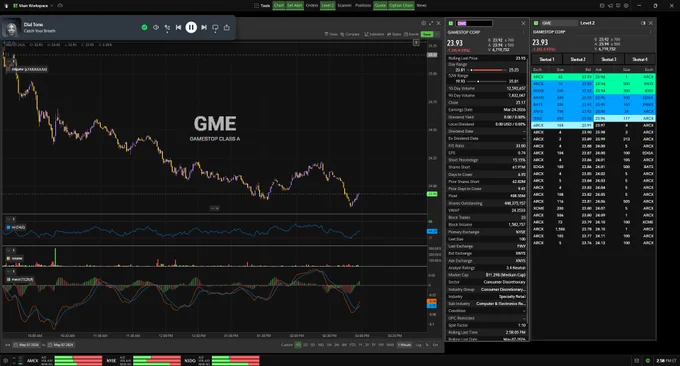The width and height of the screenshot is (680, 366).
Task: Click the green connection status indicator
Action: coord(647,360)
